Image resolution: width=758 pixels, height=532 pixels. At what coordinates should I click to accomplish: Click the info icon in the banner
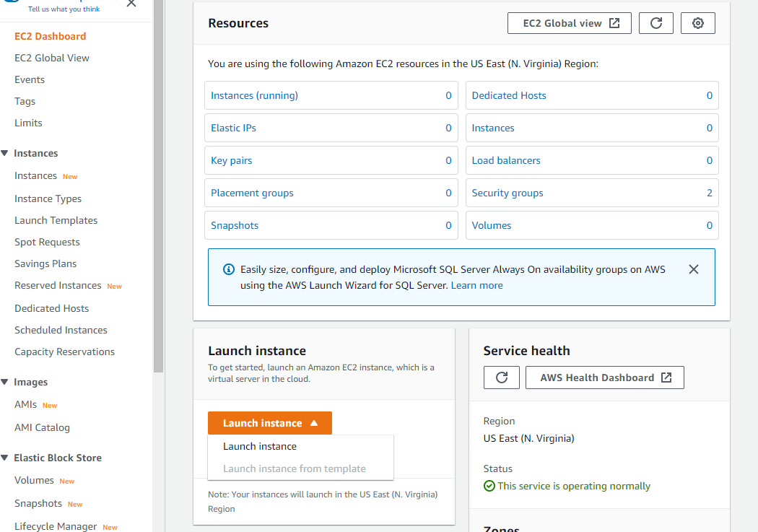point(229,269)
